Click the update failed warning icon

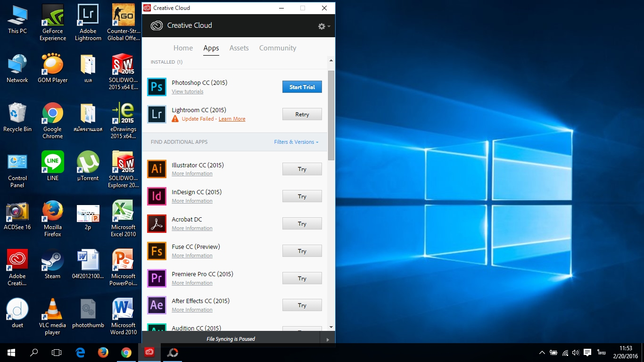point(175,119)
